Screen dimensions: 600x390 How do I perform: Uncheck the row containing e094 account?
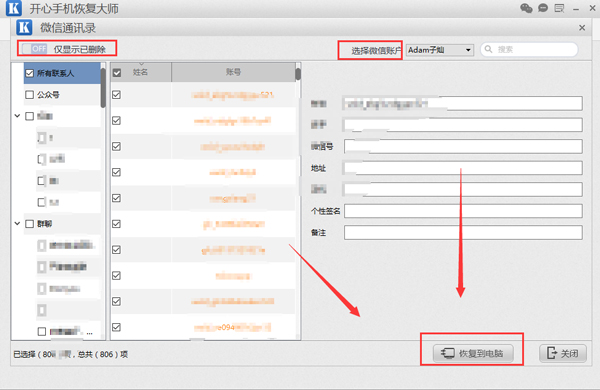117,327
